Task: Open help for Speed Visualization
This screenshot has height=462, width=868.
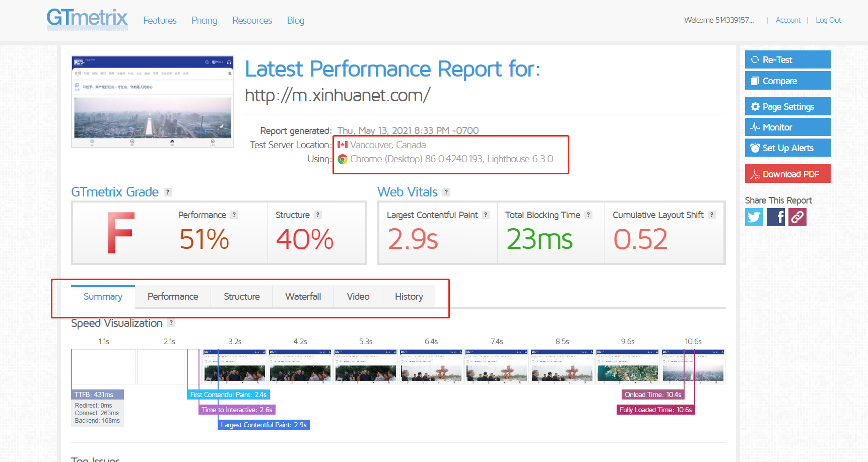Action: point(171,322)
